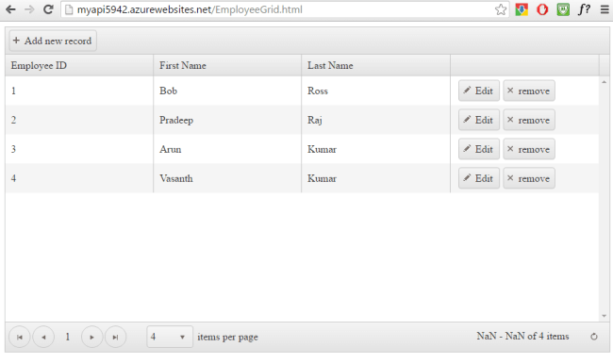This screenshot has height=364, width=613.
Task: Sort by the Last Name column header
Action: 330,65
